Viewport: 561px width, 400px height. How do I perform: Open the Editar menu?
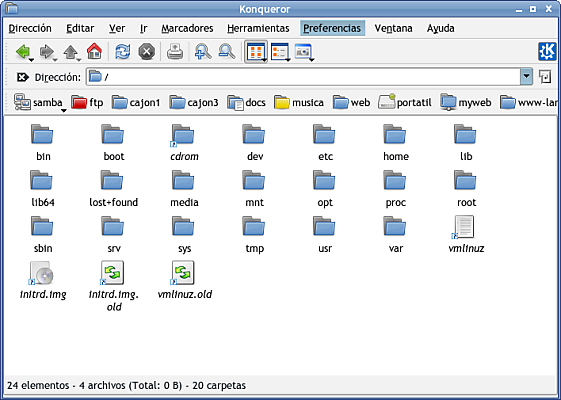pyautogui.click(x=80, y=28)
